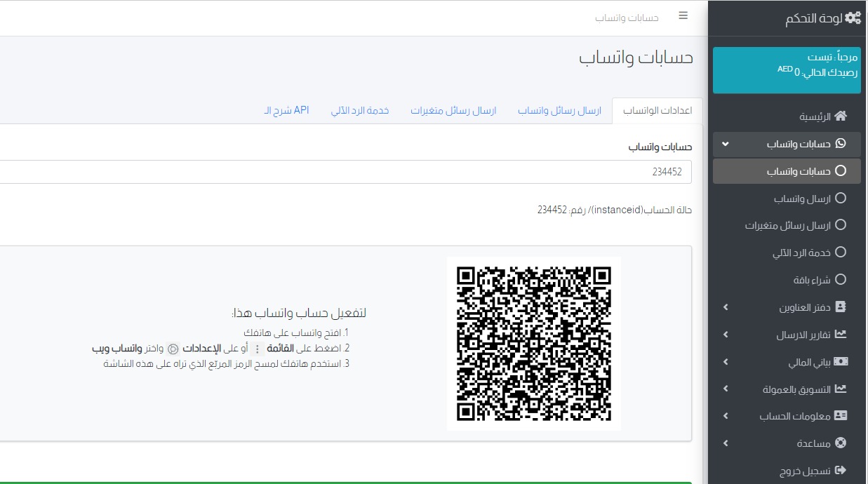Switch to ارسال رسائل متغيرات tab

453,111
